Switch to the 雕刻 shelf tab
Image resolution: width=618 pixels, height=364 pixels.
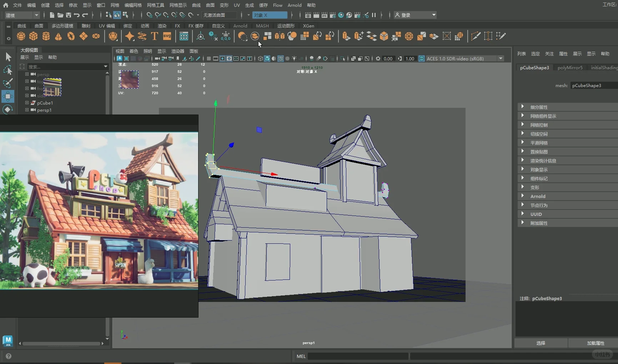pyautogui.click(x=86, y=26)
